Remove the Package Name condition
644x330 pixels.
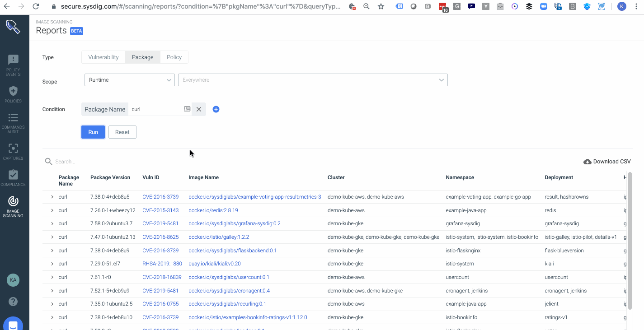(199, 109)
